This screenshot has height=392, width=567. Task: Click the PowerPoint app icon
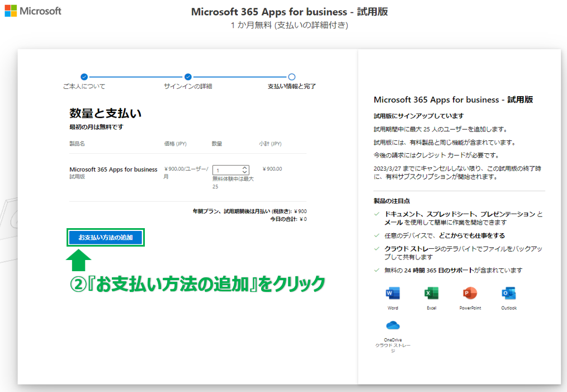pos(470,293)
